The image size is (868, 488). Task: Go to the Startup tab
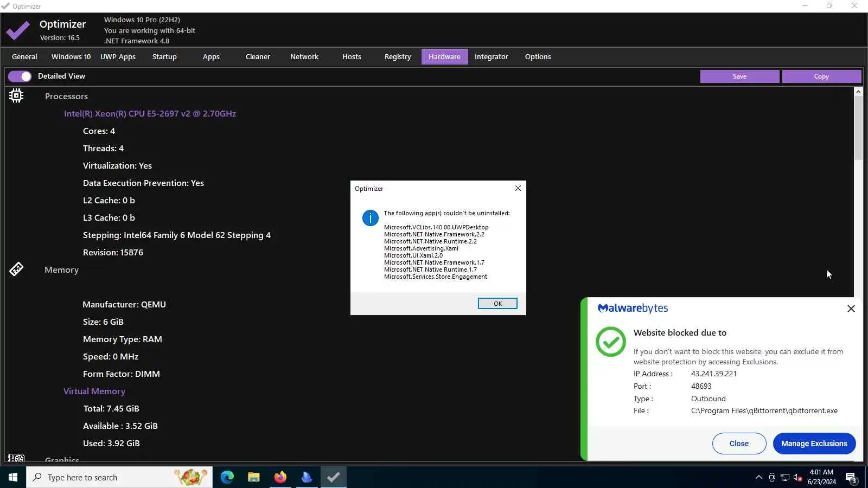[164, 56]
